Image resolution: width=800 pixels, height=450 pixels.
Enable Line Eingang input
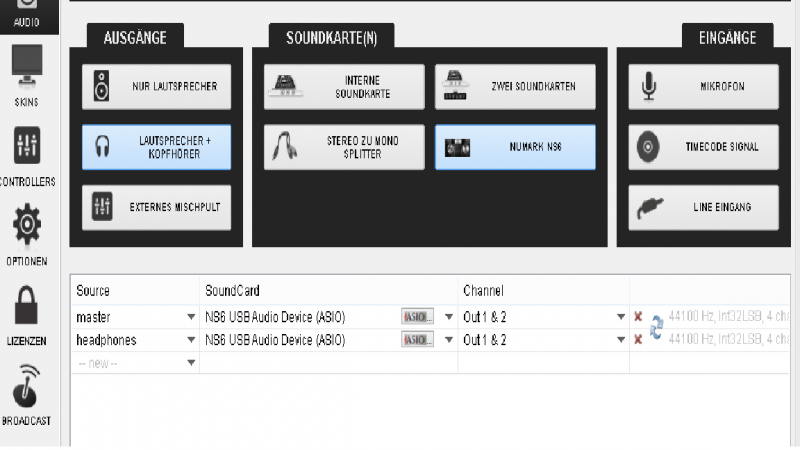(704, 207)
